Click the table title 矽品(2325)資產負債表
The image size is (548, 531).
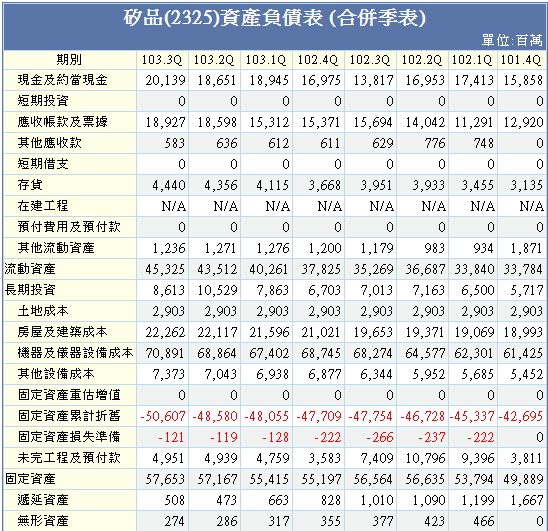(x=224, y=18)
